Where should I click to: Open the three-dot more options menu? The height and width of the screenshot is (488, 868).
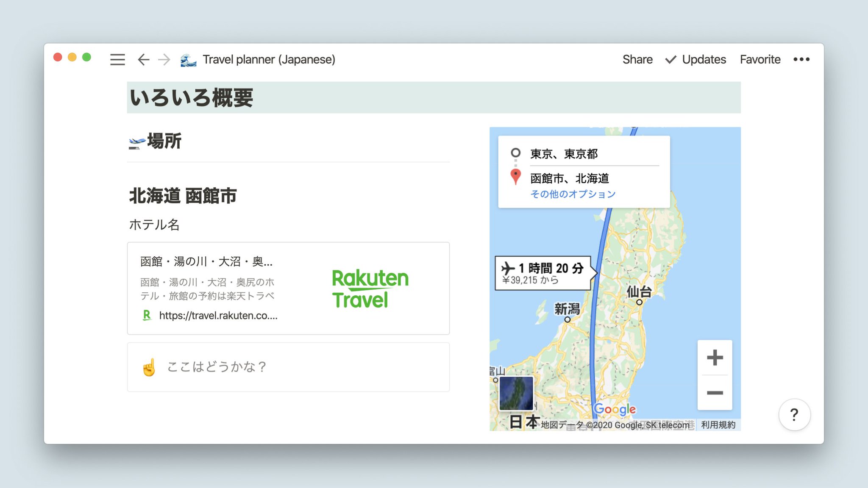pos(801,59)
